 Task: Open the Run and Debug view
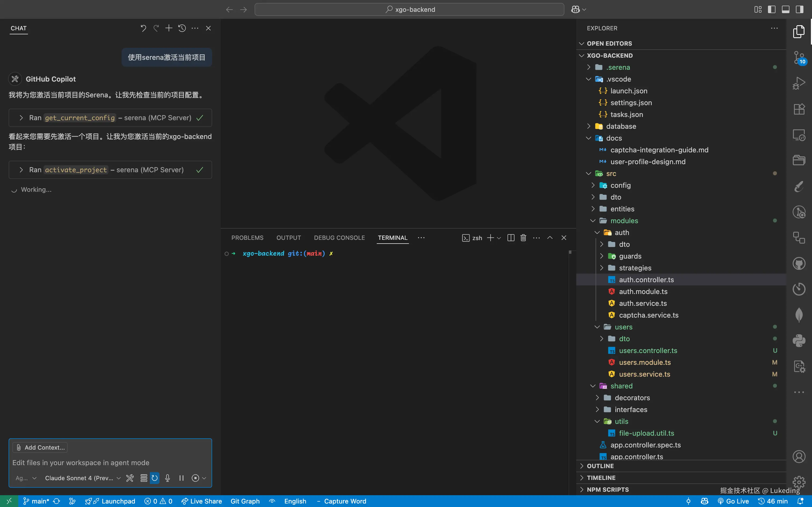[x=799, y=83]
